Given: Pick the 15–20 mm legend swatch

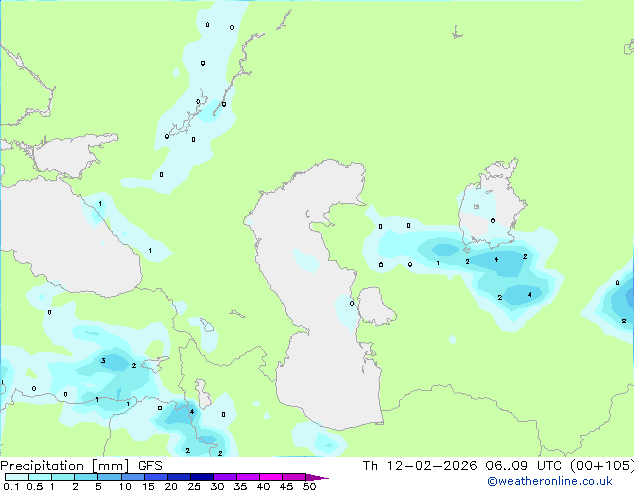Looking at the screenshot, I should (x=155, y=477).
